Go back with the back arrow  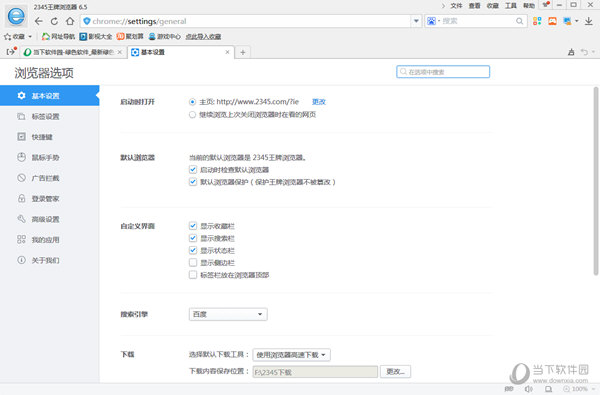(38, 21)
